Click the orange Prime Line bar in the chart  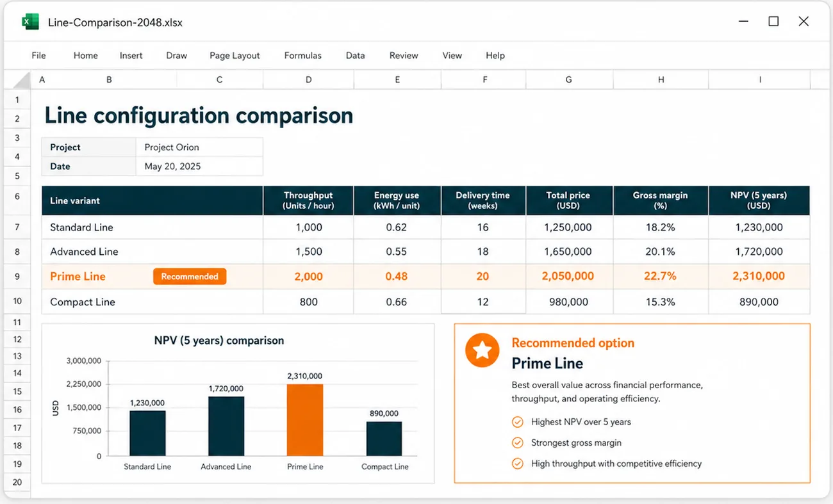(305, 420)
